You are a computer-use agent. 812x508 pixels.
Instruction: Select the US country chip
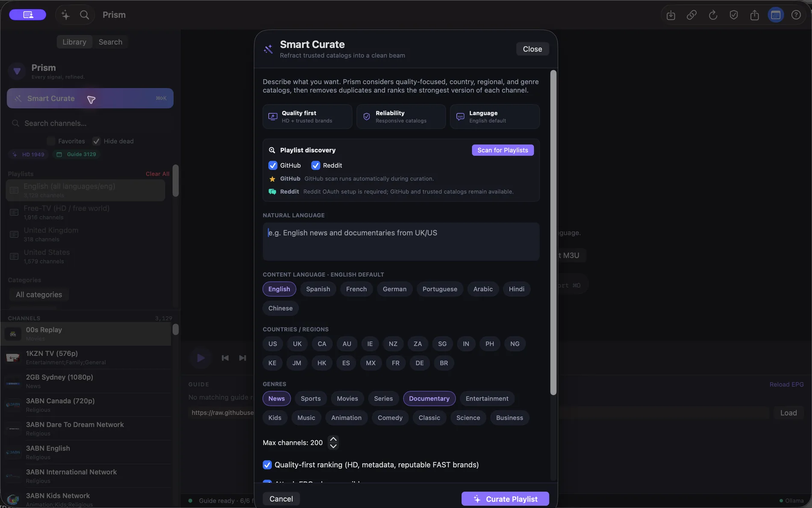(x=273, y=344)
